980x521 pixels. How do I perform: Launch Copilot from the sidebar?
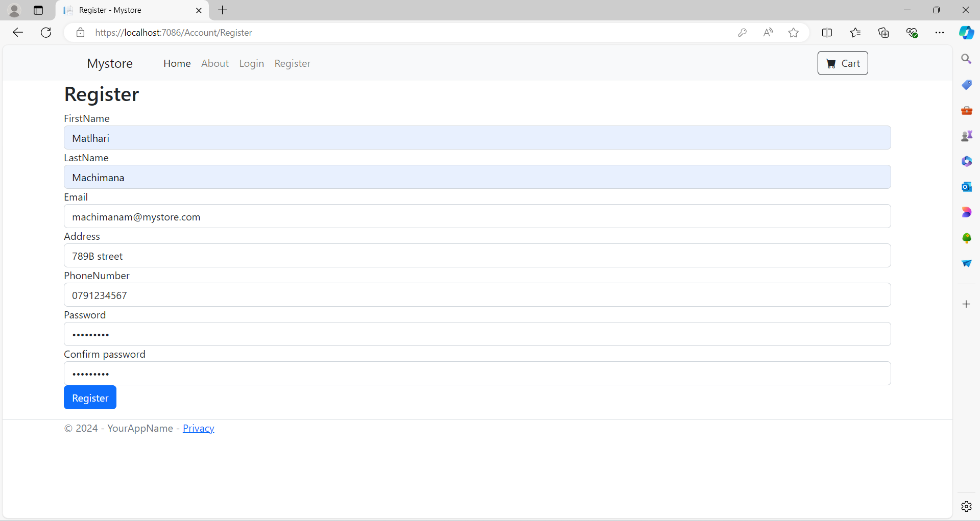pos(966,33)
